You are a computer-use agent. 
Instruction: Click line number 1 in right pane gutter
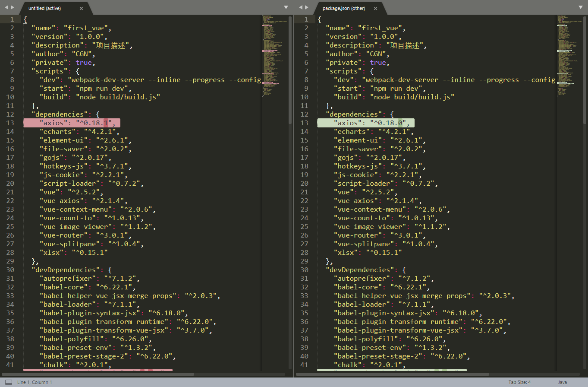click(x=306, y=19)
